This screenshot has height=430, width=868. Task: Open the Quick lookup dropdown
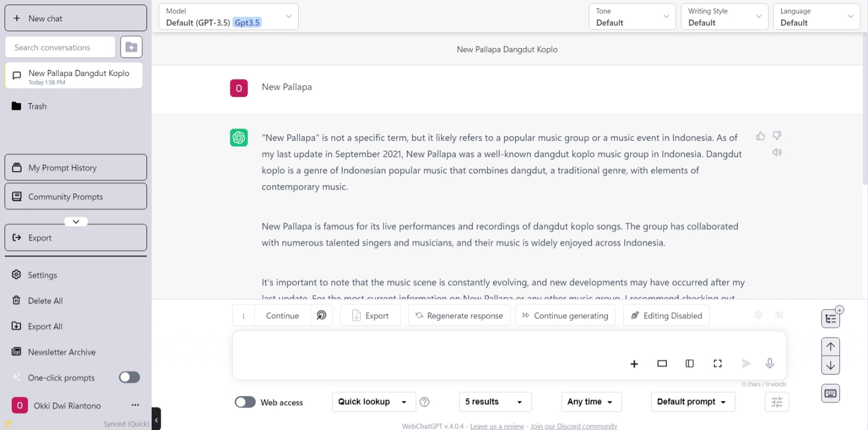pyautogui.click(x=374, y=402)
